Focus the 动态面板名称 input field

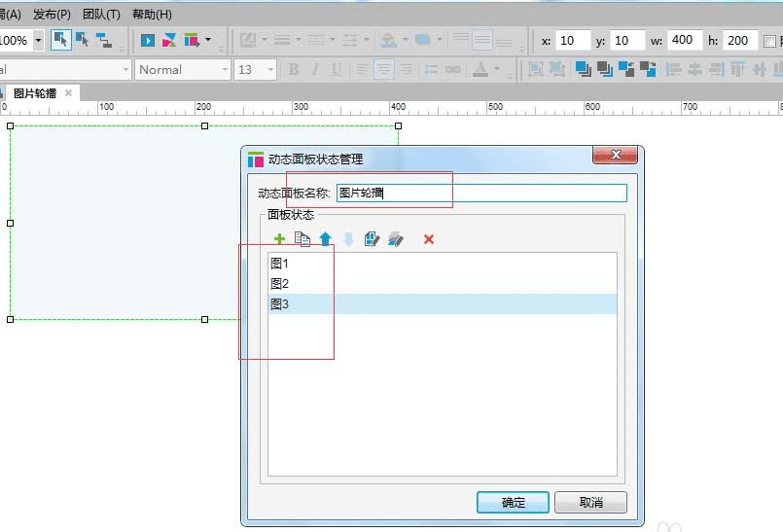click(x=481, y=193)
